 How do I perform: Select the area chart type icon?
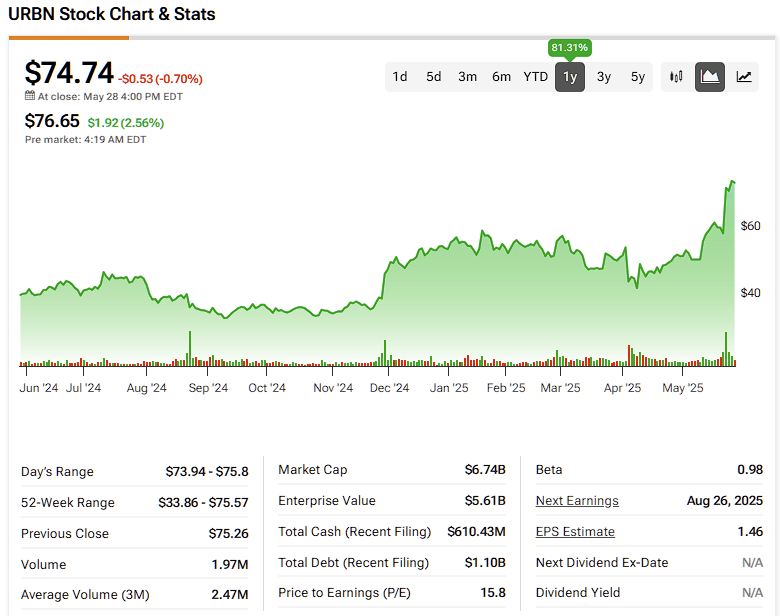tap(710, 77)
